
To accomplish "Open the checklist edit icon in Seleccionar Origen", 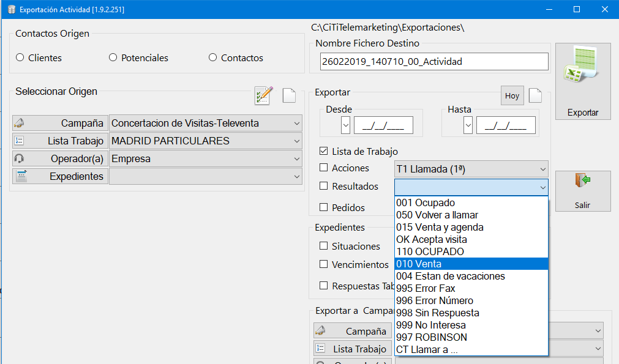I will point(263,95).
